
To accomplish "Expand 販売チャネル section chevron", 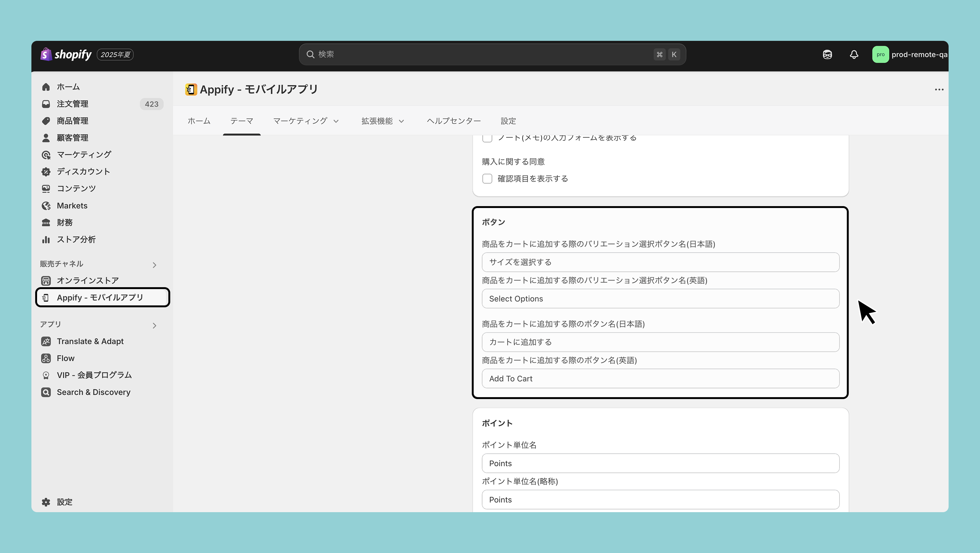I will [155, 265].
